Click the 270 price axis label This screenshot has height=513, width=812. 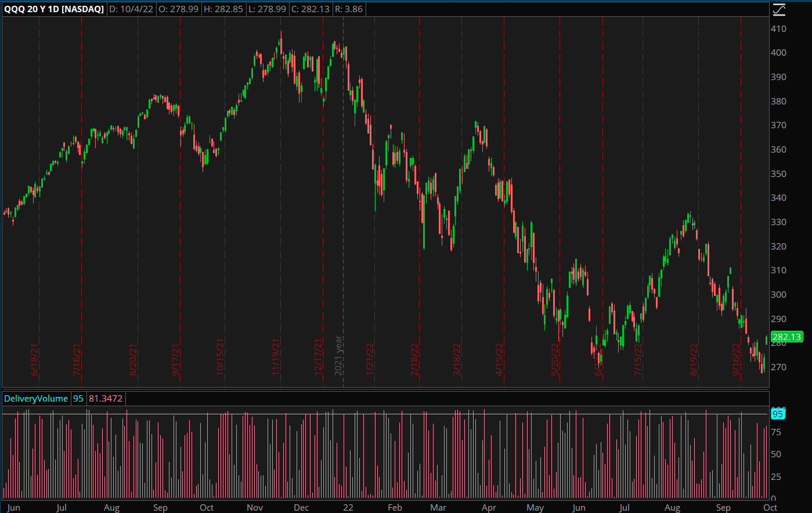point(779,367)
